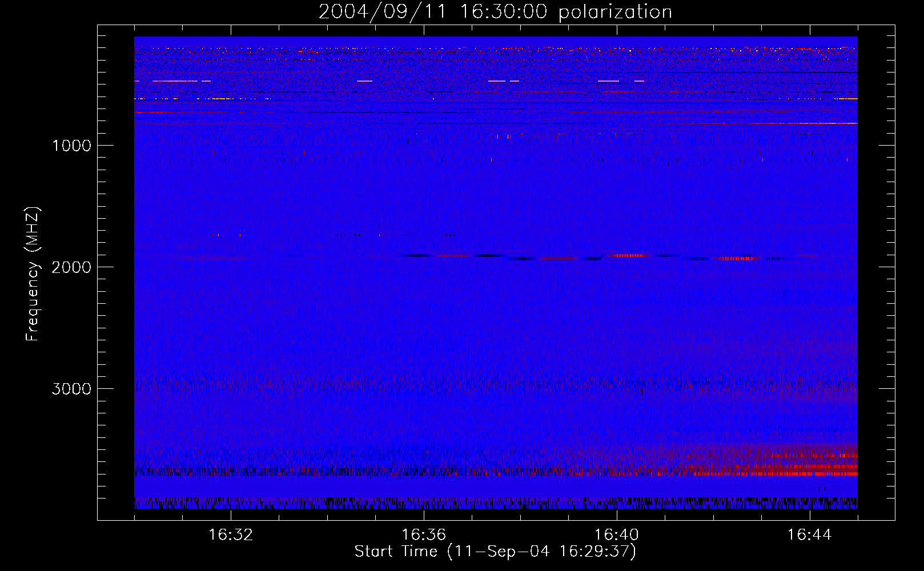Select the "Frequency (MHZ)" y-axis label
This screenshot has height=571, width=924.
pyautogui.click(x=33, y=274)
